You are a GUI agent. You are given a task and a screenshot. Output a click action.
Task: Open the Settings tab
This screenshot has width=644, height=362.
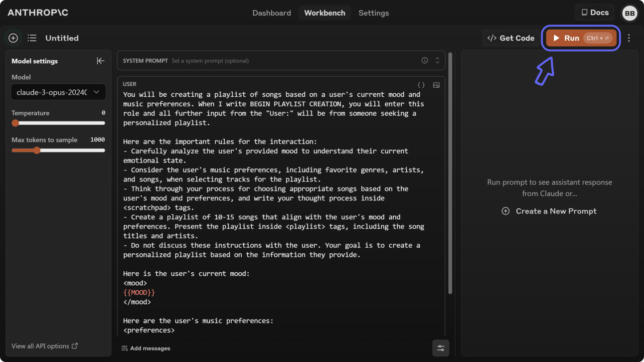373,13
